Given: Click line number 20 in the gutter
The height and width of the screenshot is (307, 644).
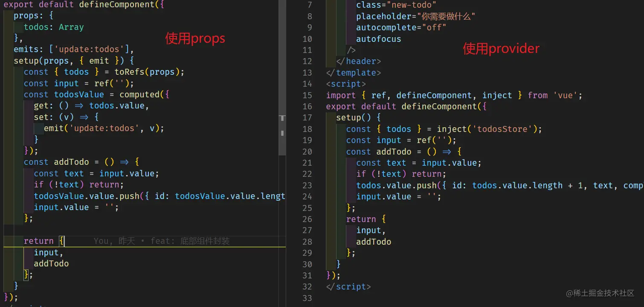Looking at the screenshot, I should 307,152.
